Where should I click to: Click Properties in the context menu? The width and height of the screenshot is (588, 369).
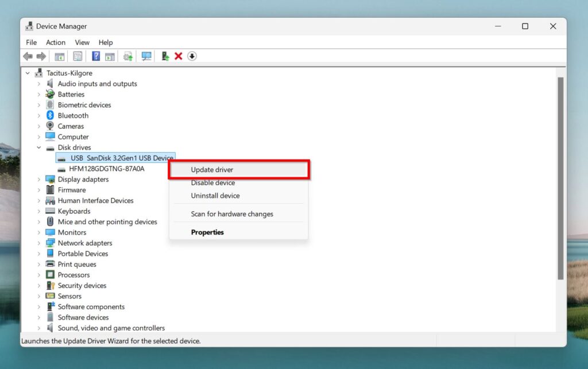tap(207, 232)
